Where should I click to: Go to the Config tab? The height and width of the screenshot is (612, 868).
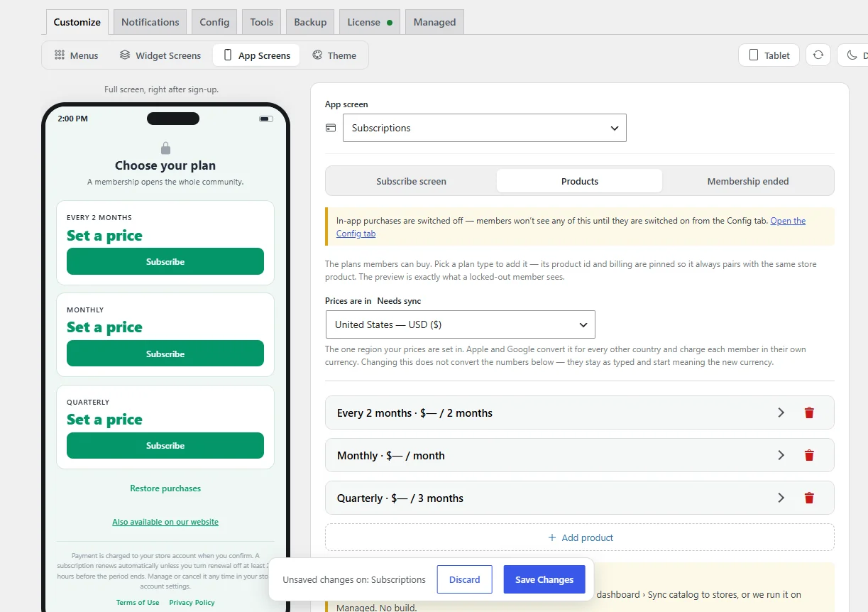click(214, 22)
